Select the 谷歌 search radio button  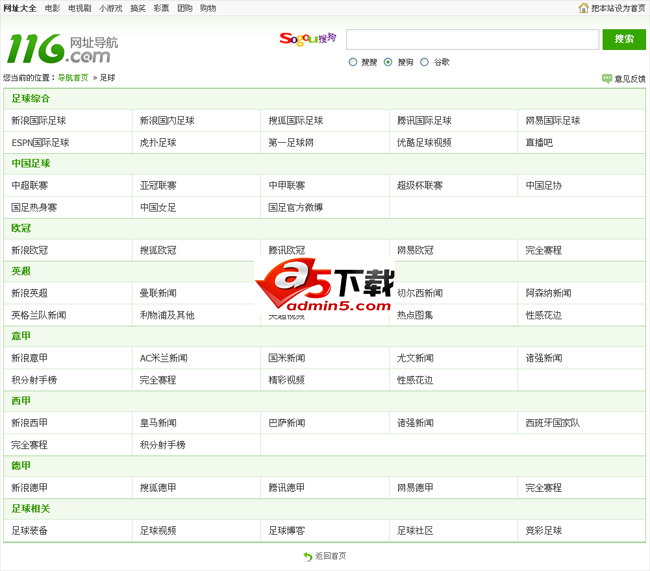point(424,62)
